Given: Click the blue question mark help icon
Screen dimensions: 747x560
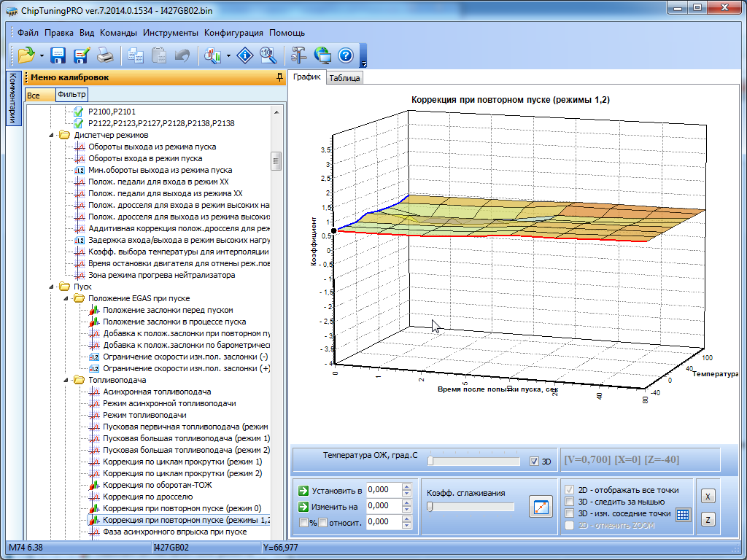Looking at the screenshot, I should [346, 55].
